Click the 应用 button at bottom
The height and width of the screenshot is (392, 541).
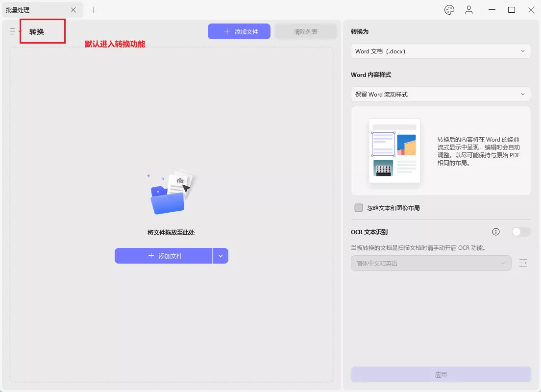[441, 374]
